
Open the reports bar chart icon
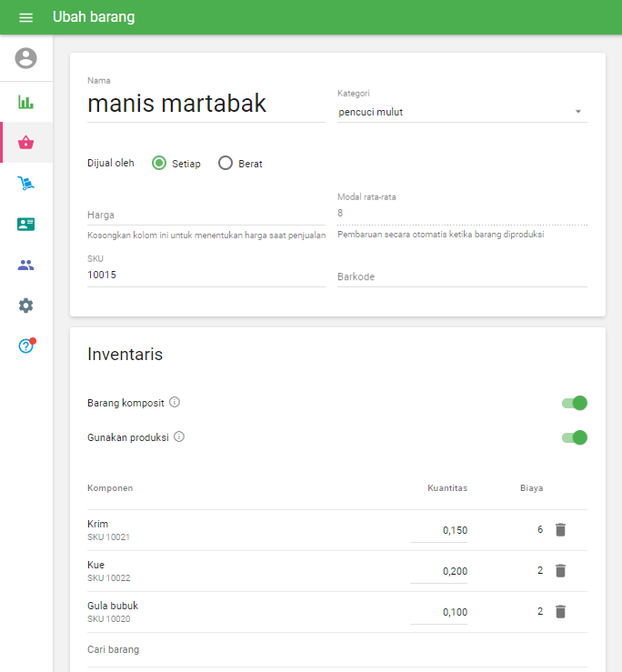tap(26, 102)
